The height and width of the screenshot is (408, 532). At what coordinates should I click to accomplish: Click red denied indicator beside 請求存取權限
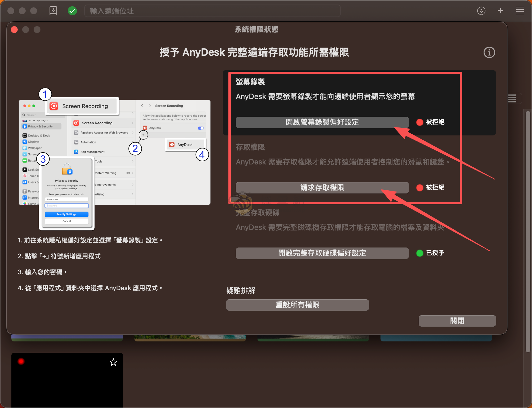[x=420, y=188]
